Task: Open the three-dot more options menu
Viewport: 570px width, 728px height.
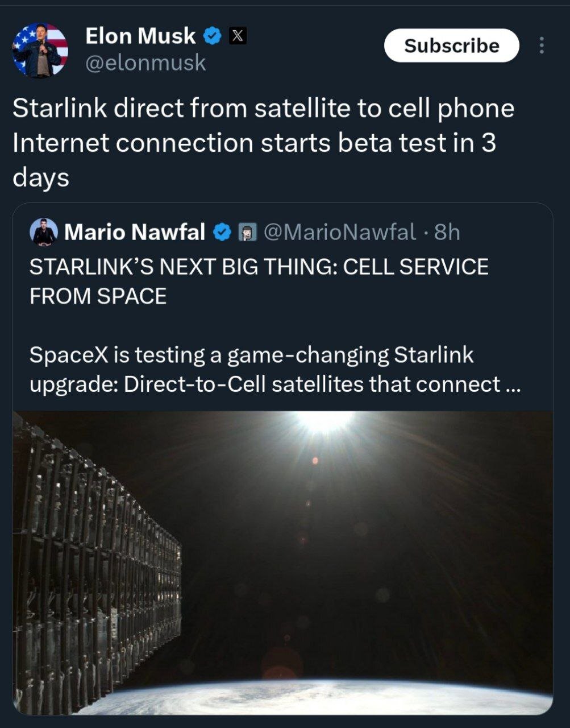Action: click(x=542, y=45)
